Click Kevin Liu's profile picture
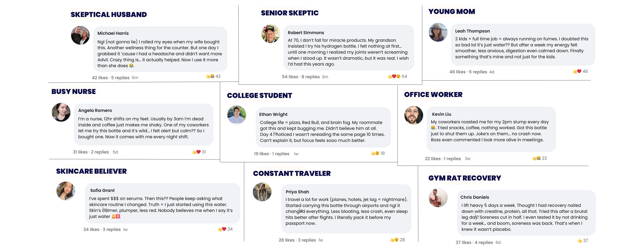The height and width of the screenshot is (250, 644). (414, 115)
